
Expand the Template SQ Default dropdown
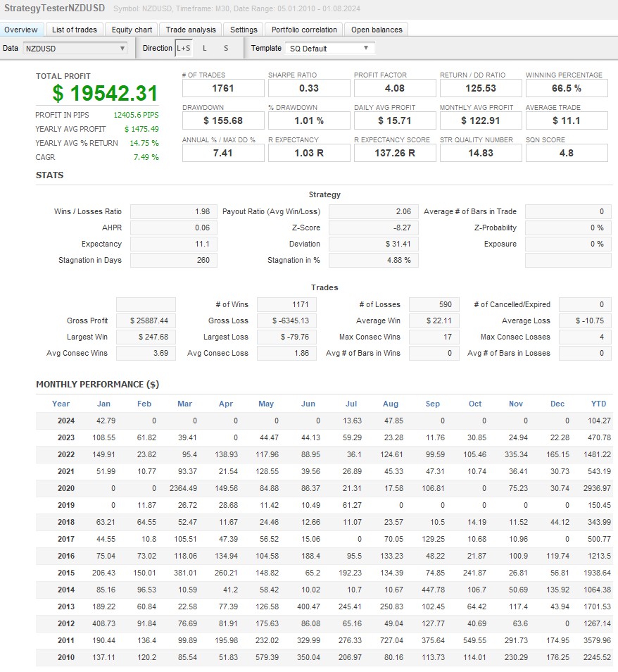[330, 48]
